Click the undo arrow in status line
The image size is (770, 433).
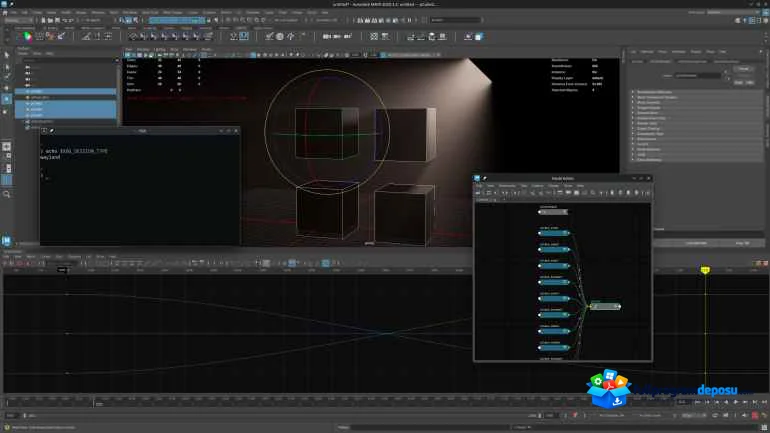click(65, 20)
